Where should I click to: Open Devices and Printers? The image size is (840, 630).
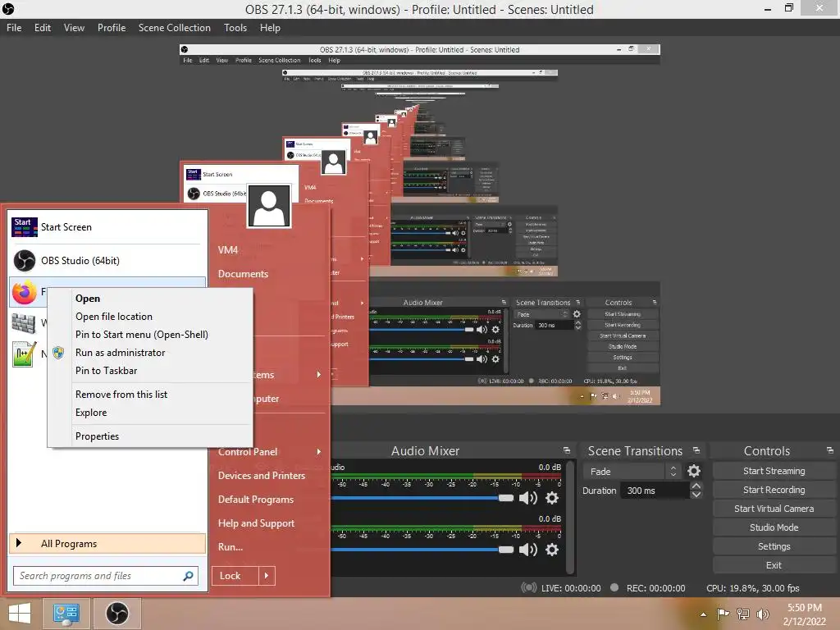pos(262,476)
